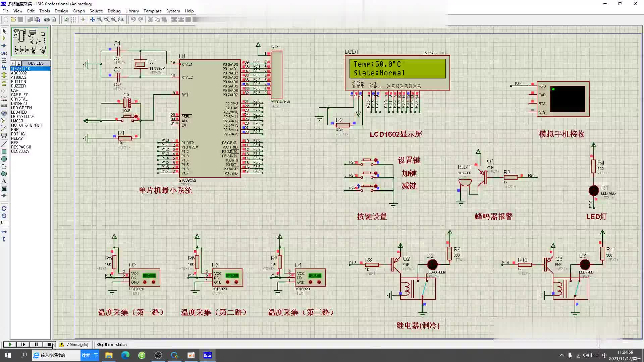Open the Design menu
The height and width of the screenshot is (362, 644).
pos(61,11)
